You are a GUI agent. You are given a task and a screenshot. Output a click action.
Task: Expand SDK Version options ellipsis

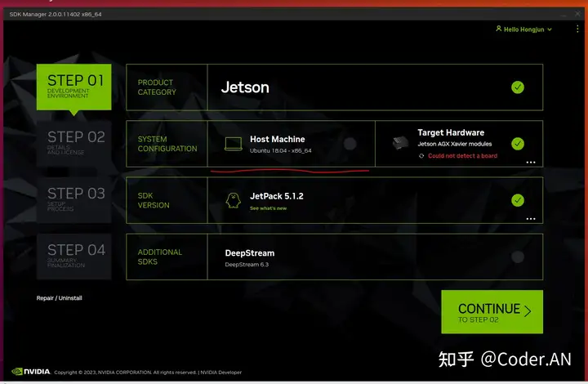(x=531, y=218)
